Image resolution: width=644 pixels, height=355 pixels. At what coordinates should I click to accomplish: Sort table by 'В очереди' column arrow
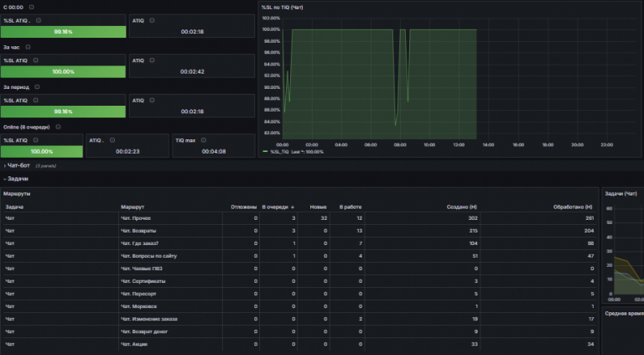click(293, 207)
